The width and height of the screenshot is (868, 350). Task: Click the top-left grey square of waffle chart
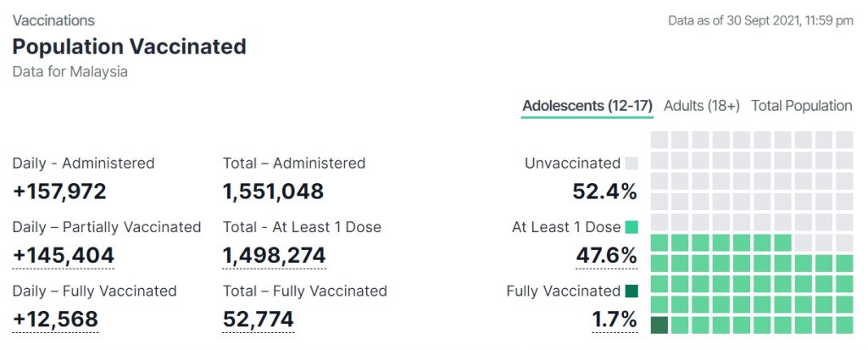[659, 139]
